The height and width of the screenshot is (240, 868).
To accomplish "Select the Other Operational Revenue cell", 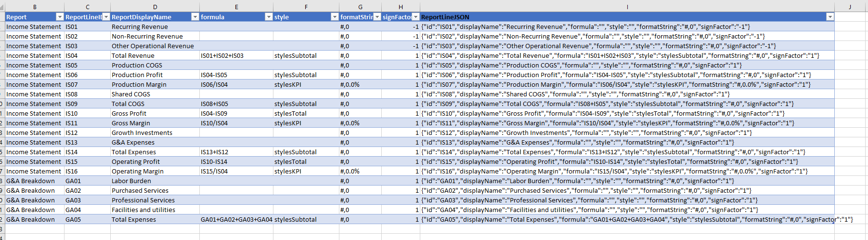I will click(x=155, y=46).
